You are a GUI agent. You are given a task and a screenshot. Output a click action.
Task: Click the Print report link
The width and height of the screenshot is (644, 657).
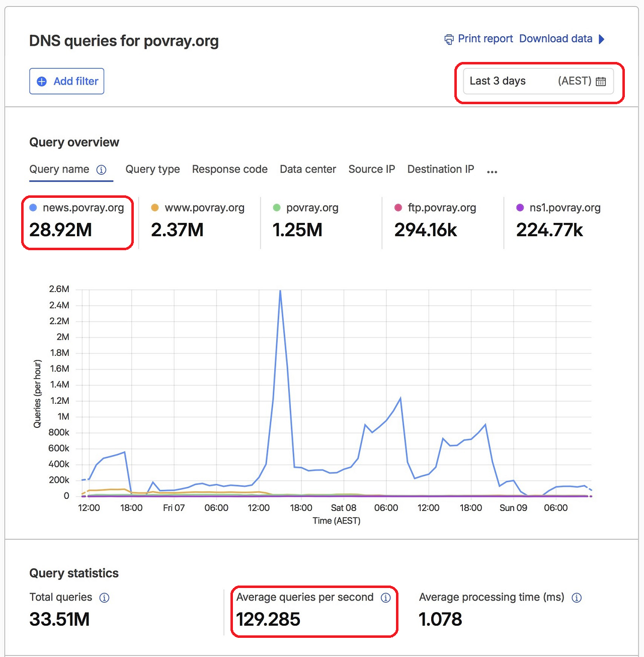[485, 39]
